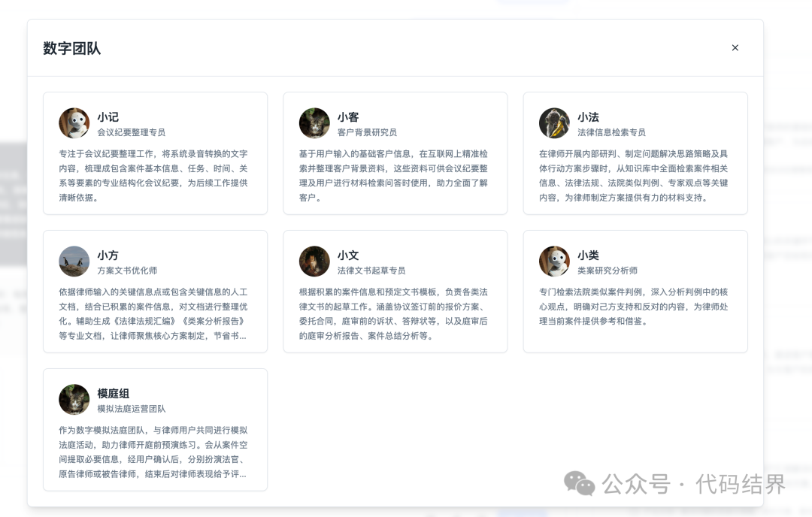The width and height of the screenshot is (812, 517).
Task: Click the 数字团队 dialog title
Action: (72, 48)
